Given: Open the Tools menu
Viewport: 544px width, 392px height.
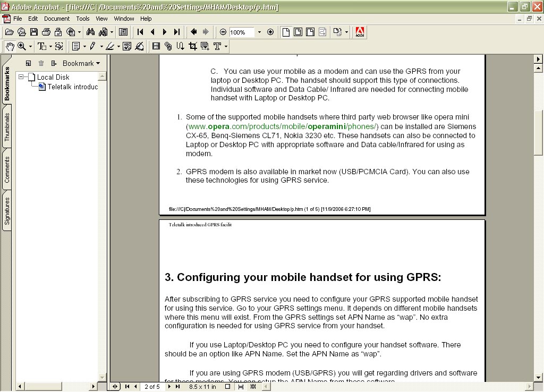Looking at the screenshot, I should (82, 19).
